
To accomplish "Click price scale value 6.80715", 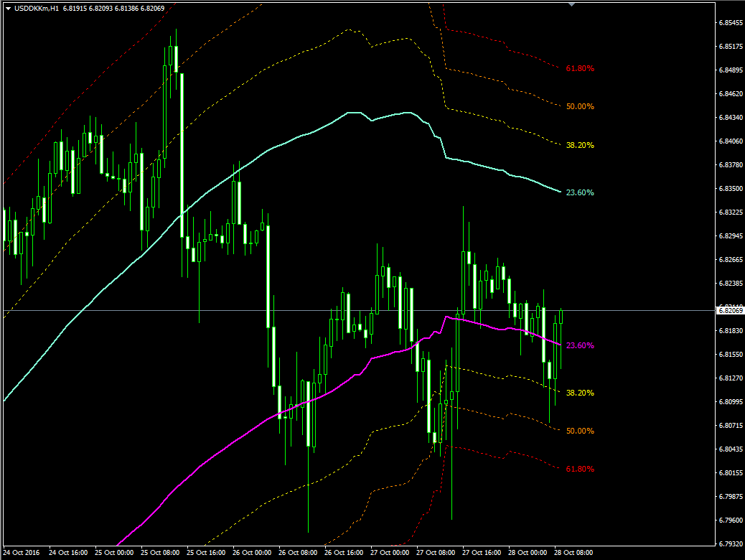I will tap(731, 425).
